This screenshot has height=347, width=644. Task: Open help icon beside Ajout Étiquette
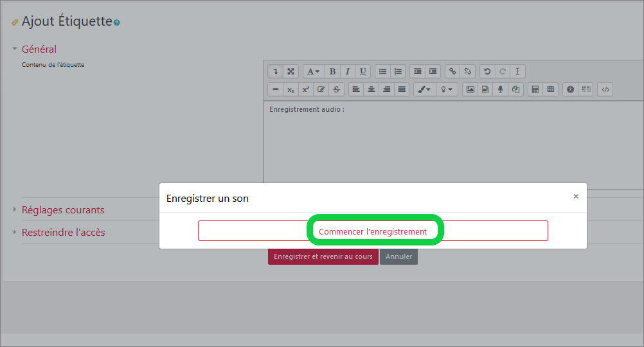(116, 22)
